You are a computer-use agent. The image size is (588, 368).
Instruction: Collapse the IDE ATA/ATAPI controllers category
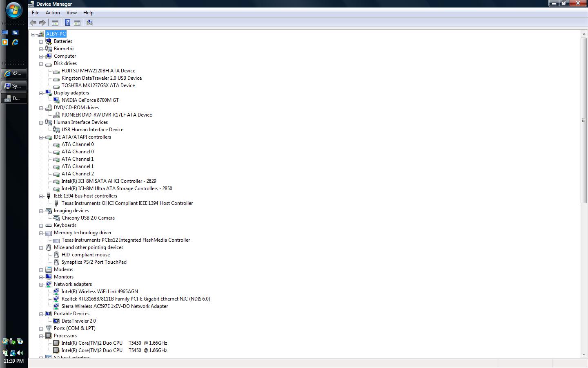41,137
